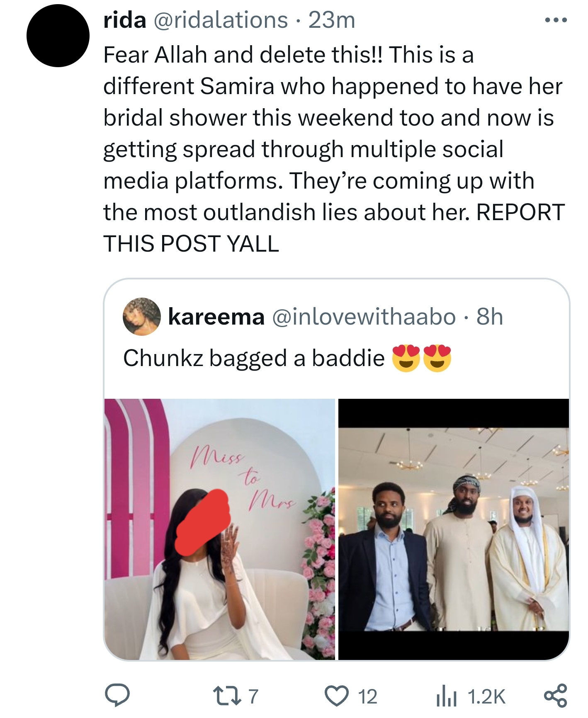
Task: Click the retweet count of 7
Action: (x=253, y=696)
